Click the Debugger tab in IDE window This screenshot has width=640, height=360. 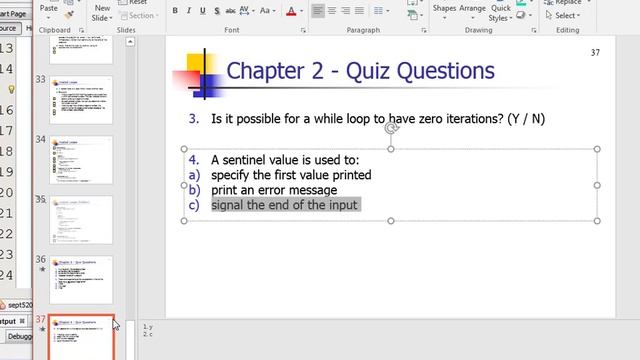click(20, 336)
